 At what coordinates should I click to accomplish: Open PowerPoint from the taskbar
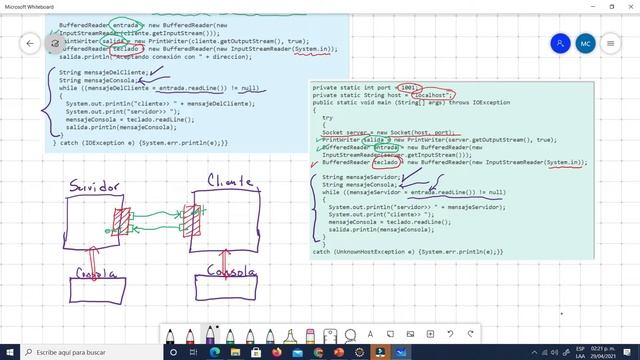click(339, 352)
